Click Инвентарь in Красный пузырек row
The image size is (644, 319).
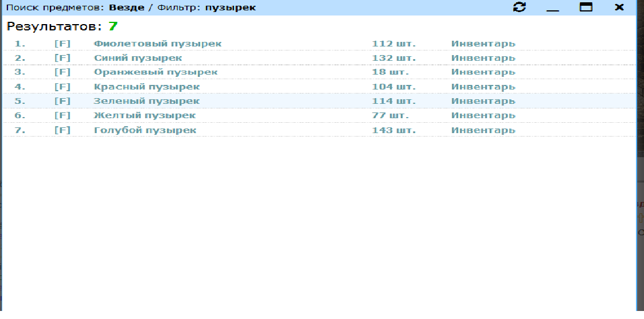click(x=483, y=87)
